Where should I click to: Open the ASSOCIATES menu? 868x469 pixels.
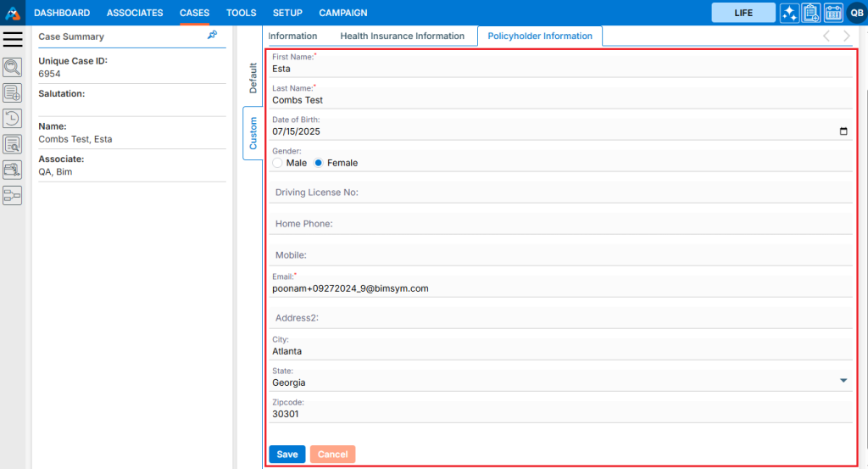point(135,13)
